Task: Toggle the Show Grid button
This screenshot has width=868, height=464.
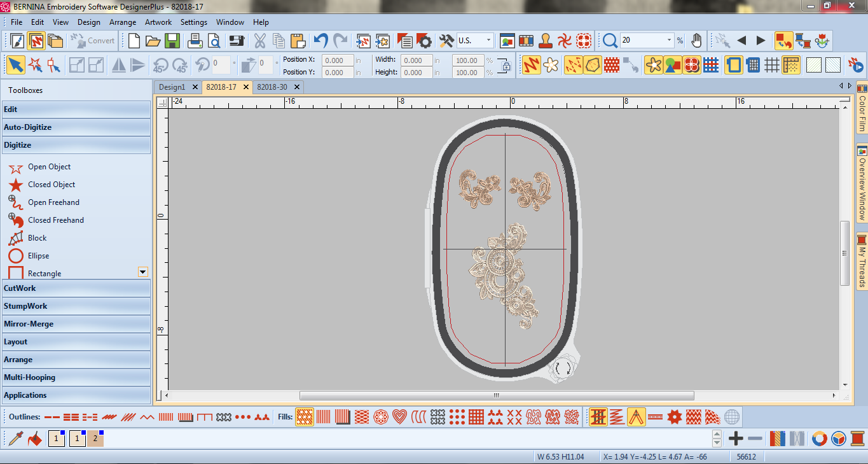Action: pyautogui.click(x=772, y=65)
